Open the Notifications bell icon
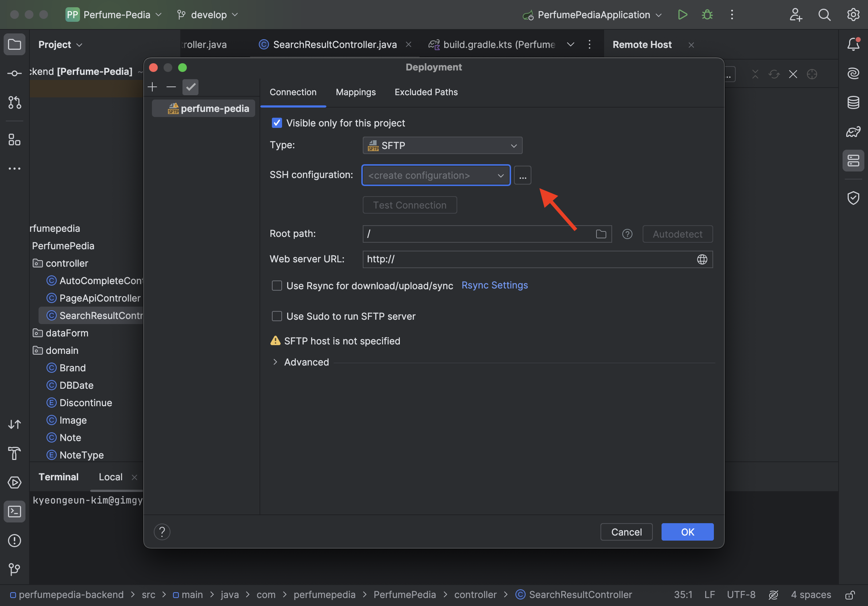This screenshot has height=606, width=868. pos(853,44)
